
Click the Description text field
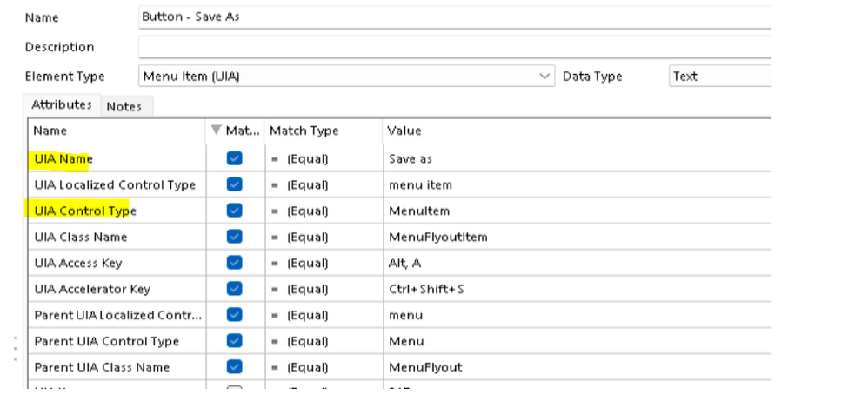tap(452, 46)
